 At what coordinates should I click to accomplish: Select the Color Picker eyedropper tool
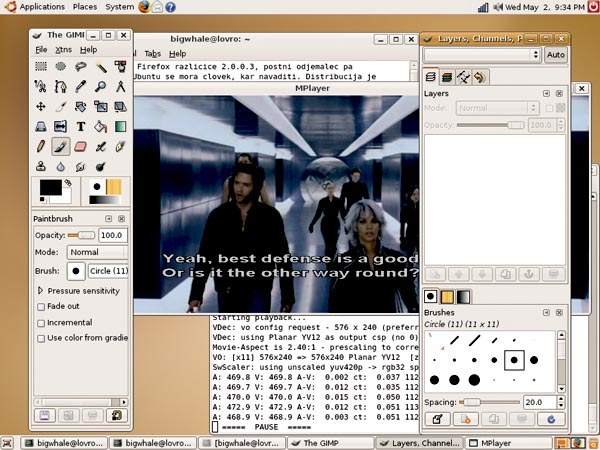81,86
